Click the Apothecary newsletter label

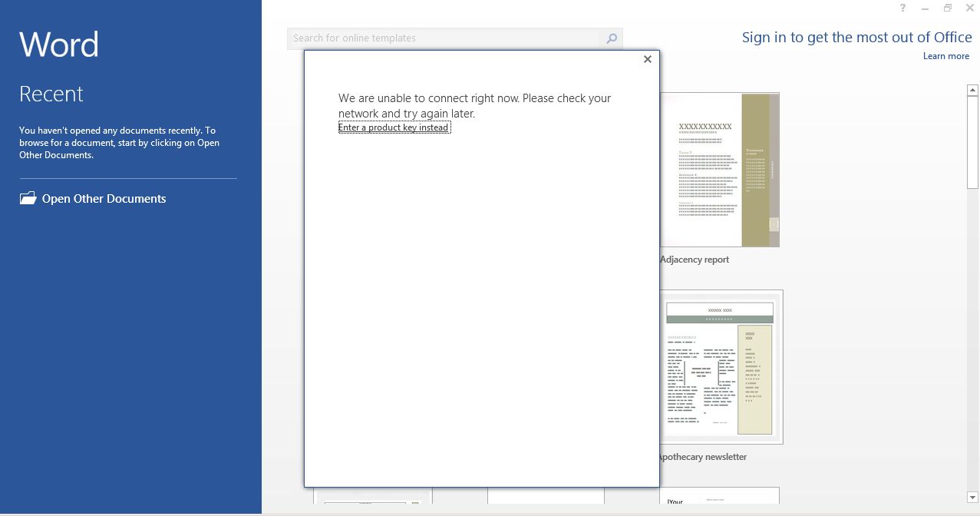pos(703,457)
